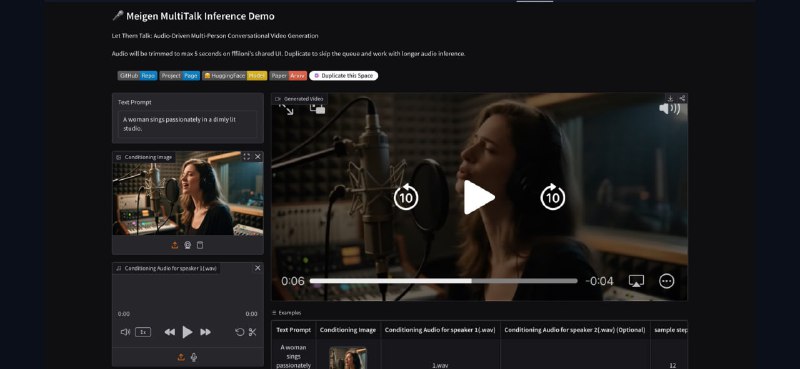
Task: Download the generated video
Action: [x=670, y=98]
